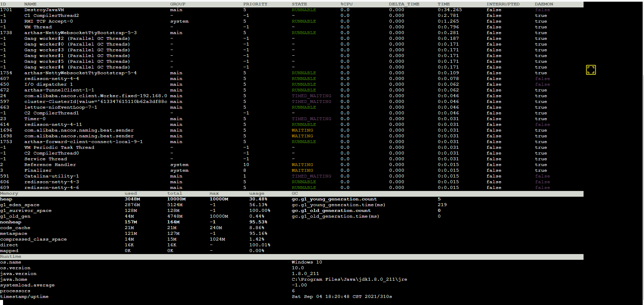Select Gang worker#2 Parallel GC thread
Image resolution: width=644 pixels, height=305 pixels.
point(77,38)
